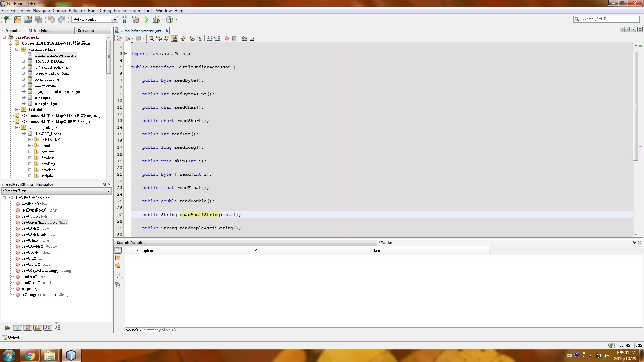Click the Next Bookmark icon

pyautogui.click(x=192, y=38)
